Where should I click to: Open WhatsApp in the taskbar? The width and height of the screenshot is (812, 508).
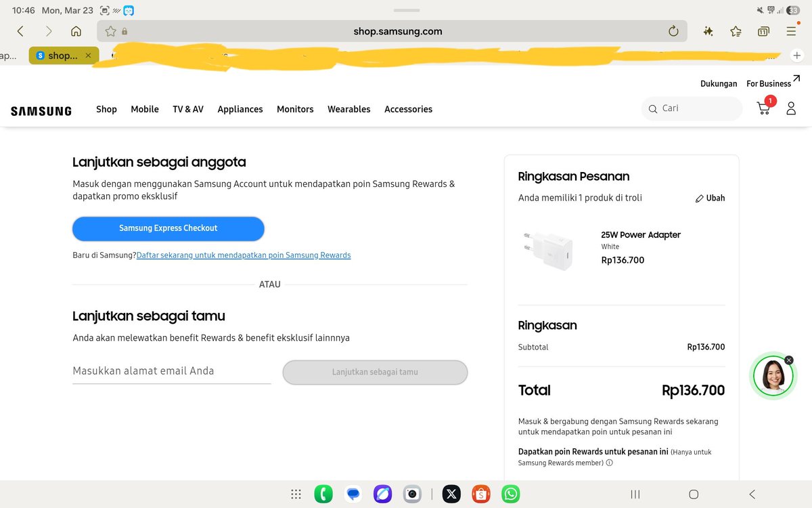(511, 494)
